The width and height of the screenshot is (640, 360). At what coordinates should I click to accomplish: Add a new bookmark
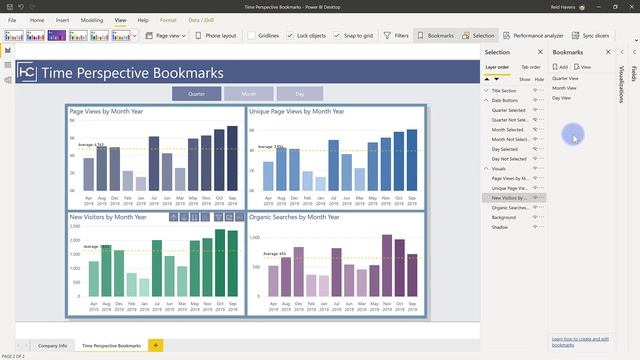(x=560, y=67)
